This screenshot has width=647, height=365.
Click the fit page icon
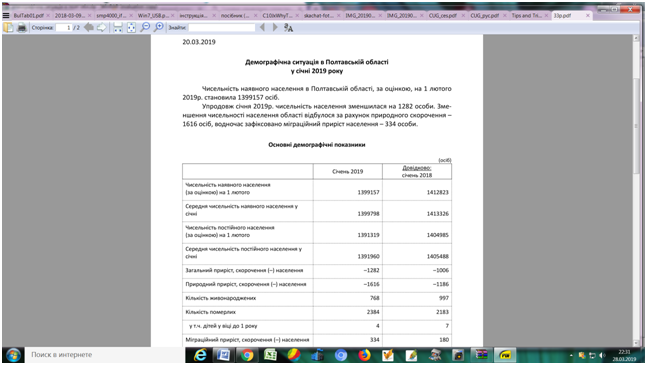click(131, 28)
